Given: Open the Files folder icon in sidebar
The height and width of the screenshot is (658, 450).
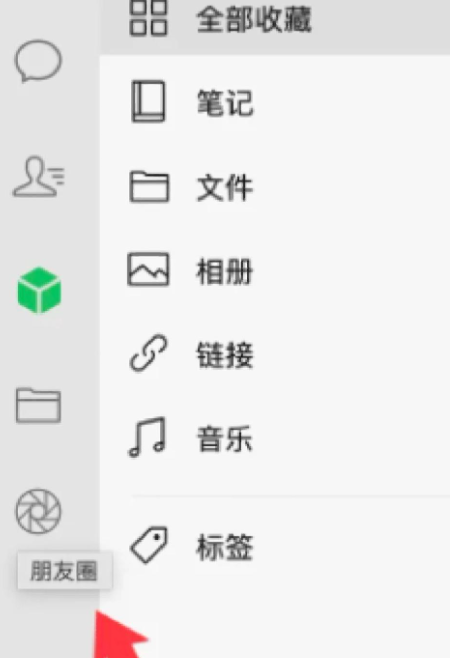Looking at the screenshot, I should pyautogui.click(x=38, y=405).
